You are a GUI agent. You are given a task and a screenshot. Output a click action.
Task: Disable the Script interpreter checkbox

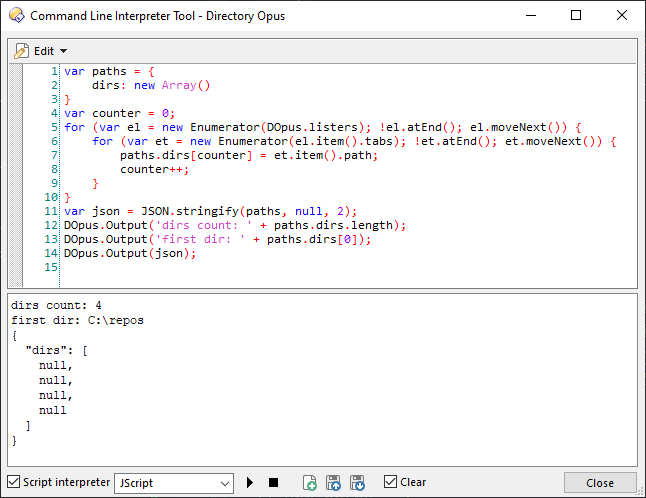point(13,482)
